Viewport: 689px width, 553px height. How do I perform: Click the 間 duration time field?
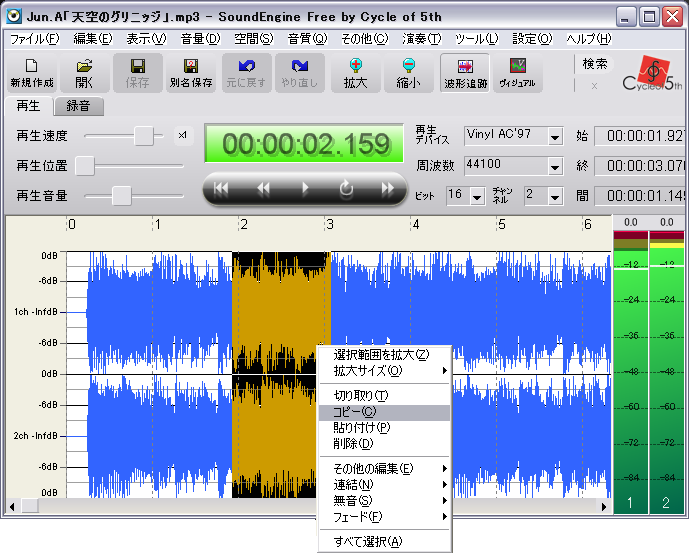641,196
